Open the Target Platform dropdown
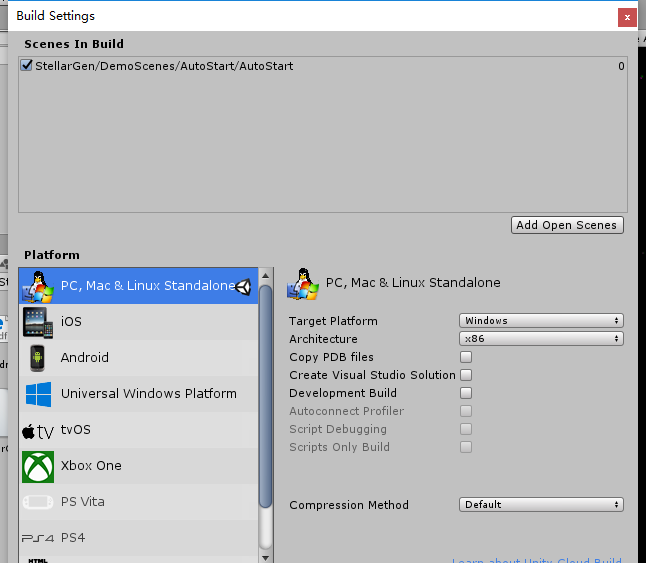The height and width of the screenshot is (563, 646). click(x=541, y=320)
